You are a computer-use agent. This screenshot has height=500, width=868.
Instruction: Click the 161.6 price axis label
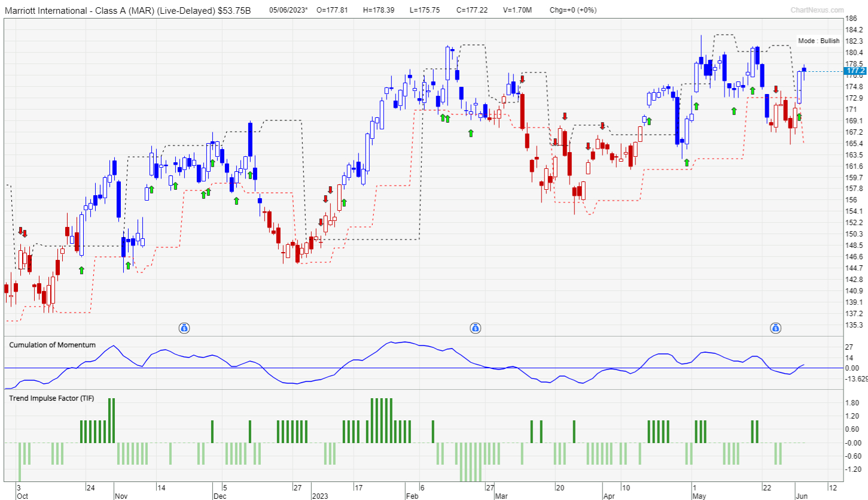click(854, 166)
